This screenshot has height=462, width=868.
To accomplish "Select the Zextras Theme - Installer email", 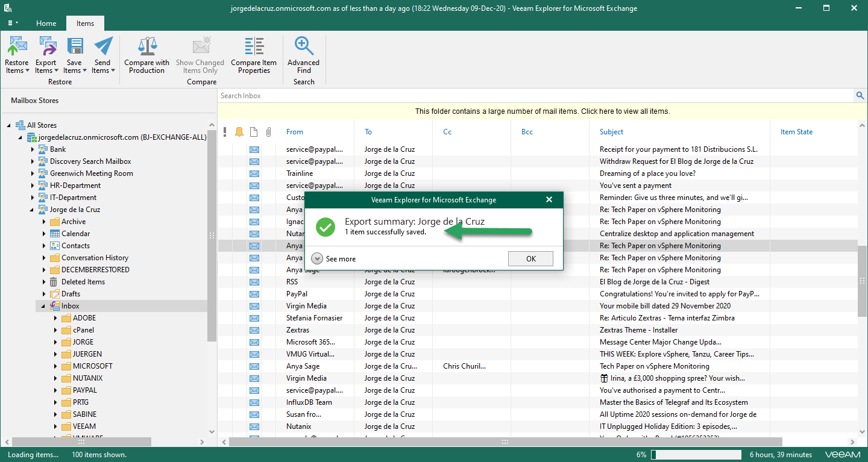I will click(x=537, y=330).
